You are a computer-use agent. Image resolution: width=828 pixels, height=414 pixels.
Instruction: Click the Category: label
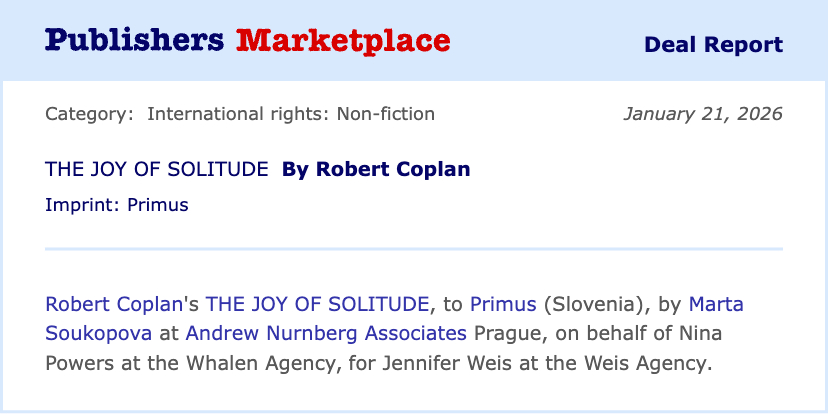point(89,114)
